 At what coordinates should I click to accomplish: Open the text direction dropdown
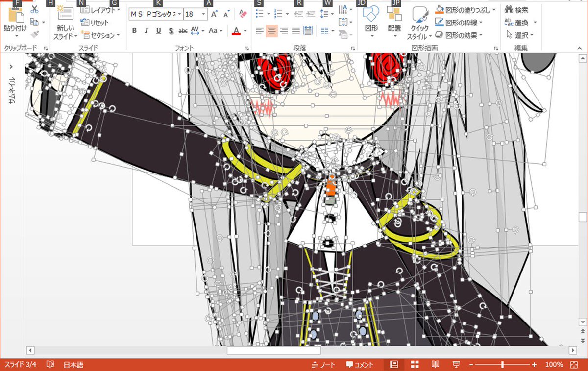345,9
